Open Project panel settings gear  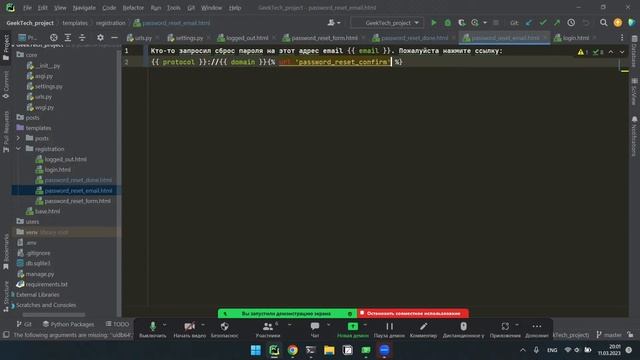tap(100, 38)
